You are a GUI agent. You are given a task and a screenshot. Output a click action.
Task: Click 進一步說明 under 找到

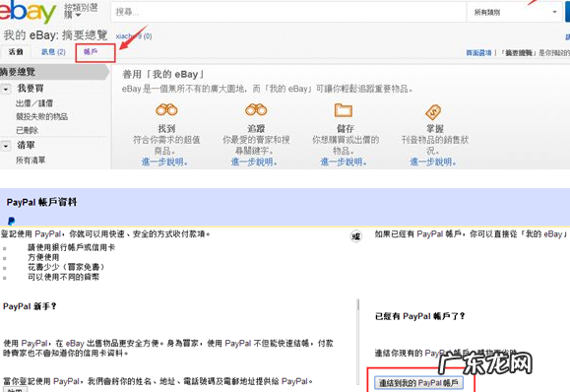click(164, 162)
